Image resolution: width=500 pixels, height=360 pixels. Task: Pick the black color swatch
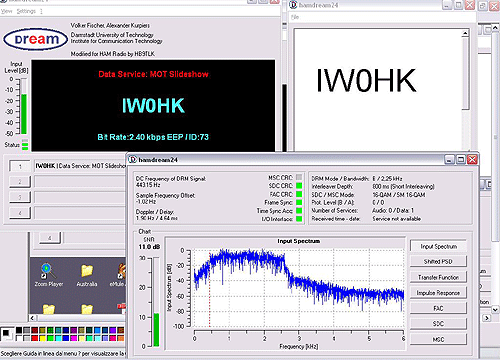pyautogui.click(x=19, y=330)
